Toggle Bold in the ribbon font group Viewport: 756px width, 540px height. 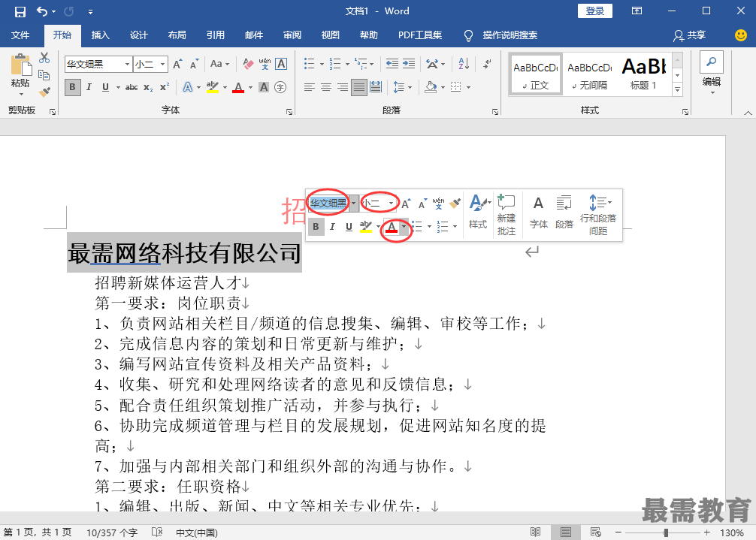point(72,87)
